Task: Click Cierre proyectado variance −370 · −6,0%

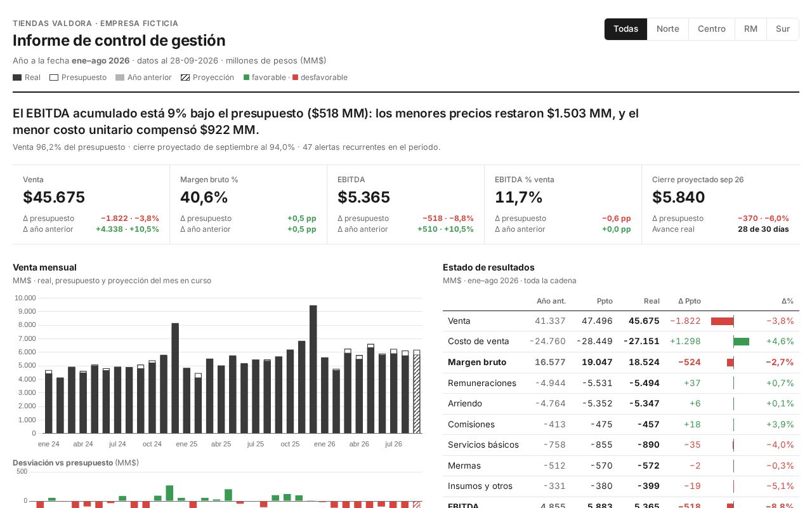Action: click(x=763, y=218)
